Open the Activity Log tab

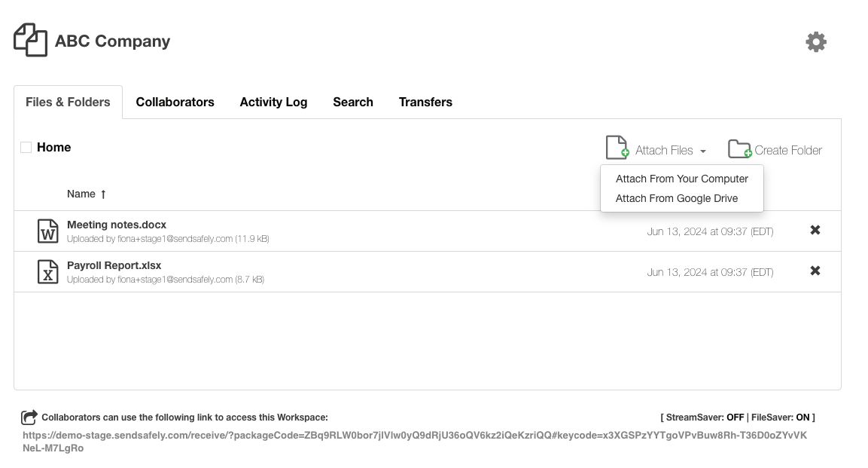pos(273,102)
